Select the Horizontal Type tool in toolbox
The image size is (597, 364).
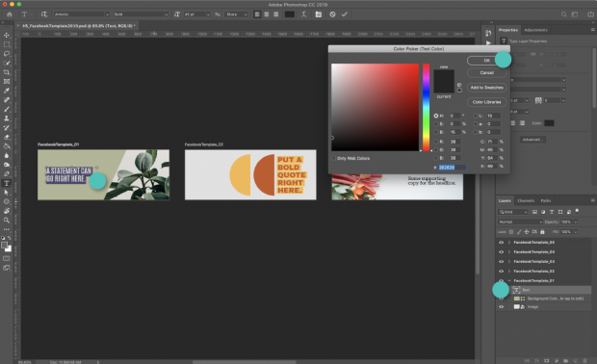pyautogui.click(x=7, y=183)
